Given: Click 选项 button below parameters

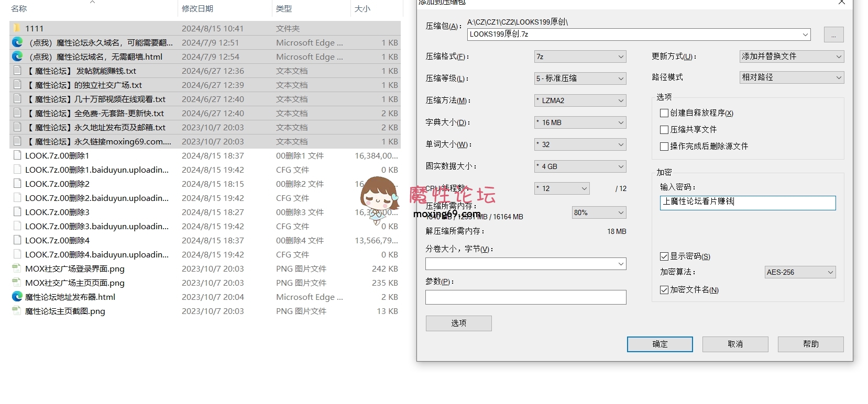Looking at the screenshot, I should coord(459,323).
